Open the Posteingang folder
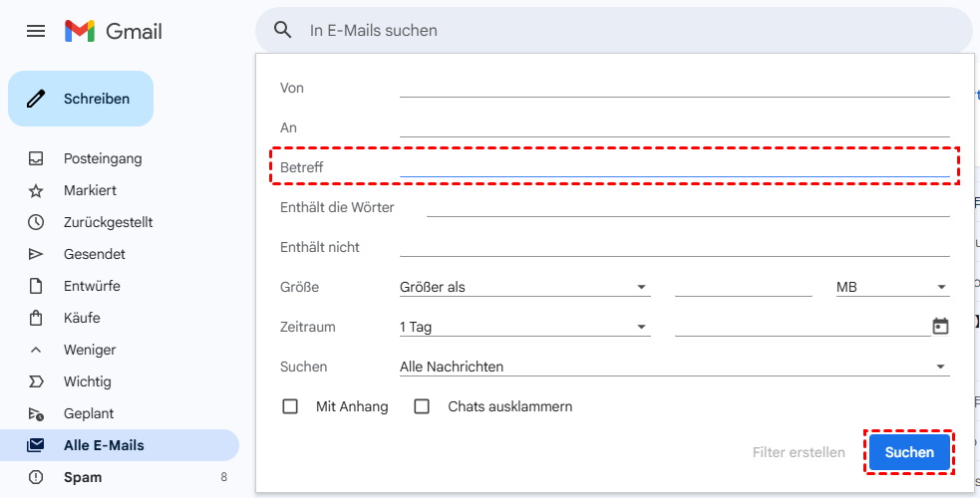 [x=103, y=158]
